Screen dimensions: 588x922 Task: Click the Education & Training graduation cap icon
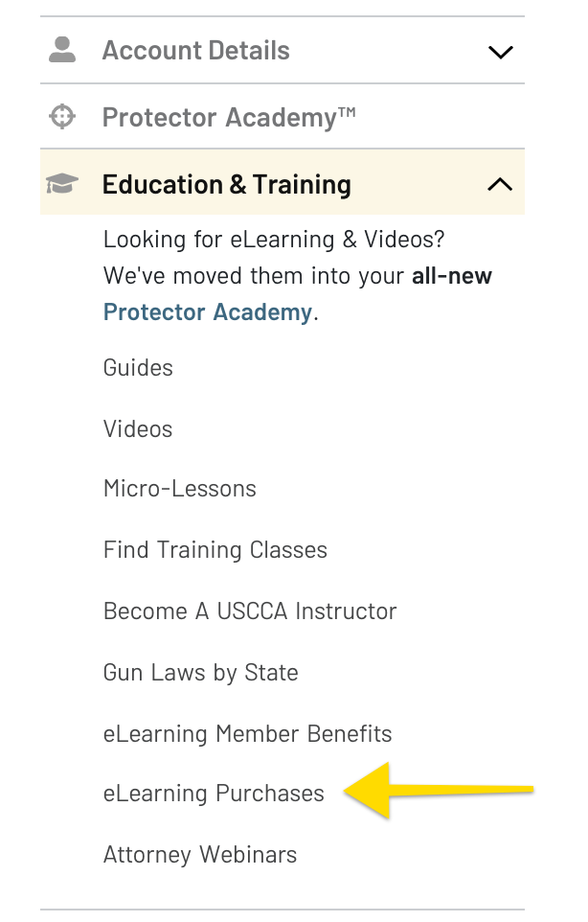(62, 184)
